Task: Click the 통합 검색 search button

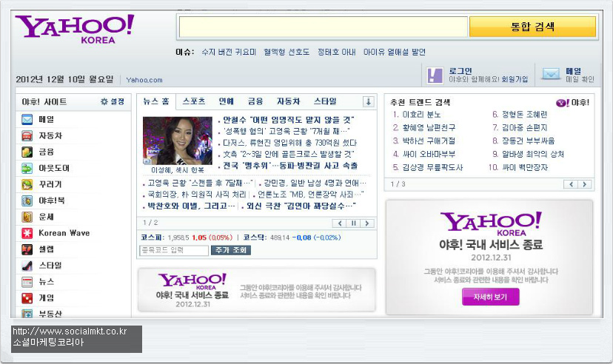Action: [532, 27]
